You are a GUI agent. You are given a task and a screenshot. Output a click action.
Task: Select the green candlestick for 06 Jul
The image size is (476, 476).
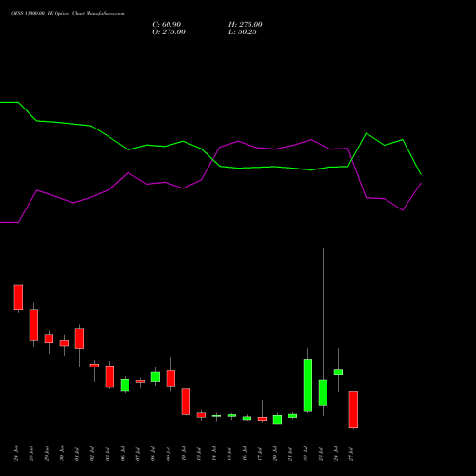125,386
